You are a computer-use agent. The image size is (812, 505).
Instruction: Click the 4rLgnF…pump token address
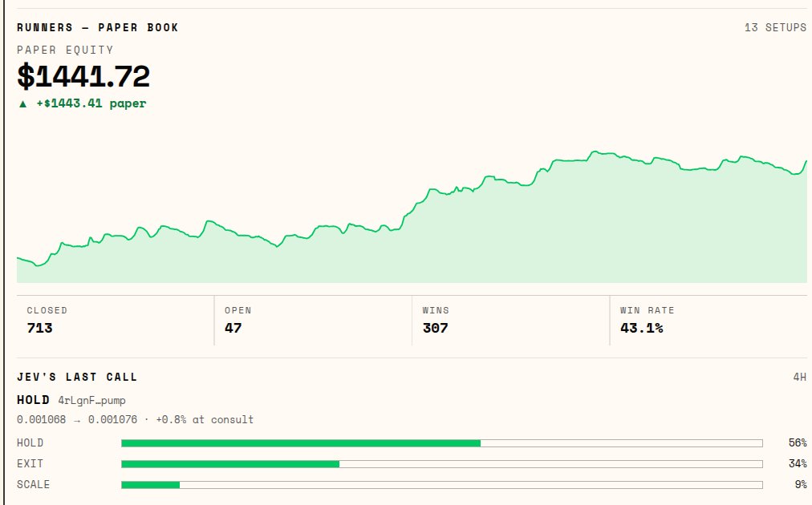pyautogui.click(x=91, y=401)
